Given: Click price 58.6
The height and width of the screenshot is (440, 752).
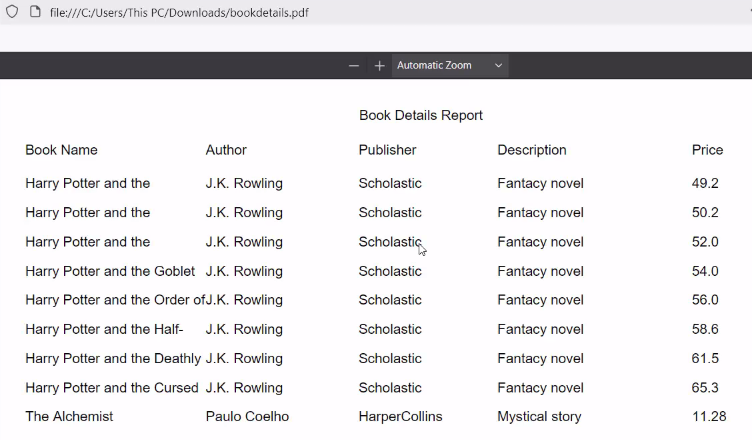Looking at the screenshot, I should coord(705,330).
